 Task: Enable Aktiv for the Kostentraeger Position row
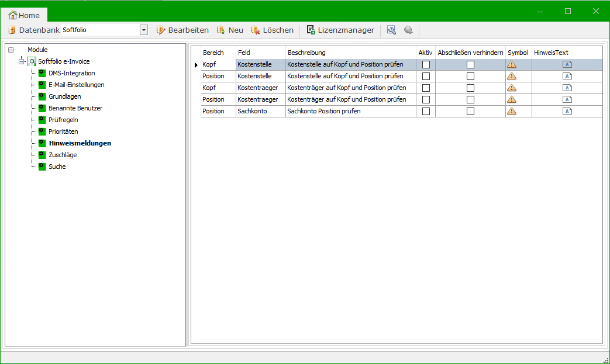pyautogui.click(x=426, y=99)
